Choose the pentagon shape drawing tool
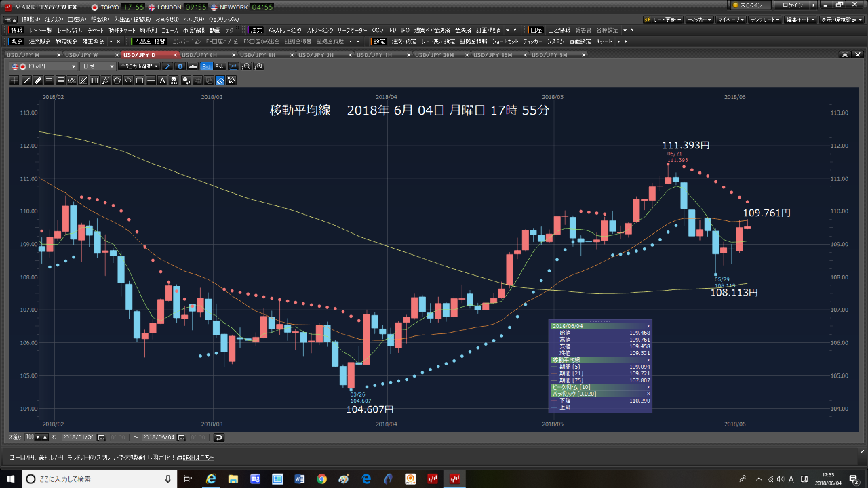The width and height of the screenshot is (868, 488). 117,81
